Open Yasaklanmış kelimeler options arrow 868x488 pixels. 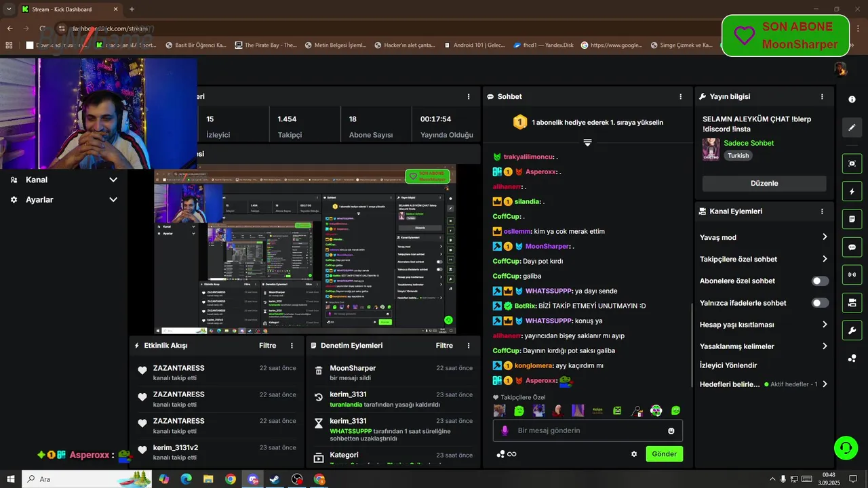pos(825,346)
